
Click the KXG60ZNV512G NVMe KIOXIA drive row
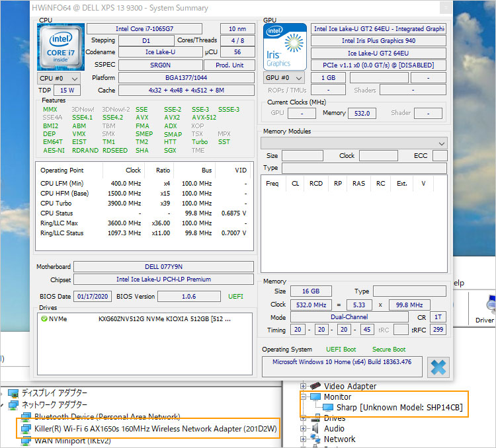pyautogui.click(x=145, y=318)
